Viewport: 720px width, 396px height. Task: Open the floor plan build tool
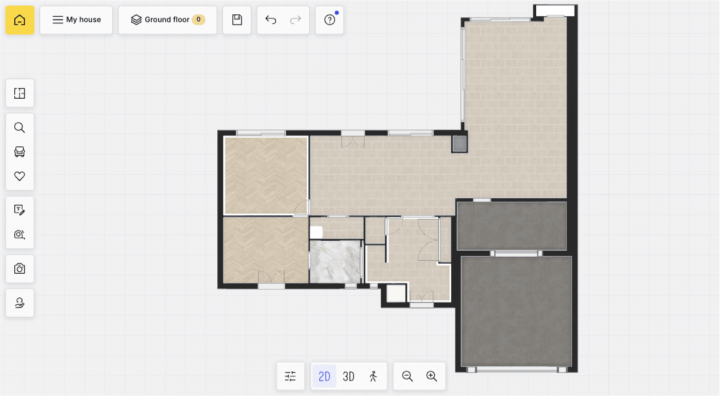[20, 93]
